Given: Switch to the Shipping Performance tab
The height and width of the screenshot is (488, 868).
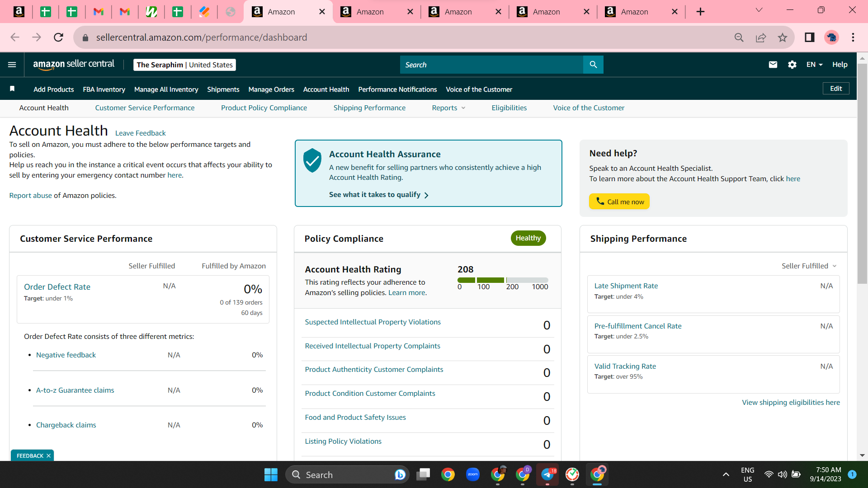Looking at the screenshot, I should [x=369, y=108].
